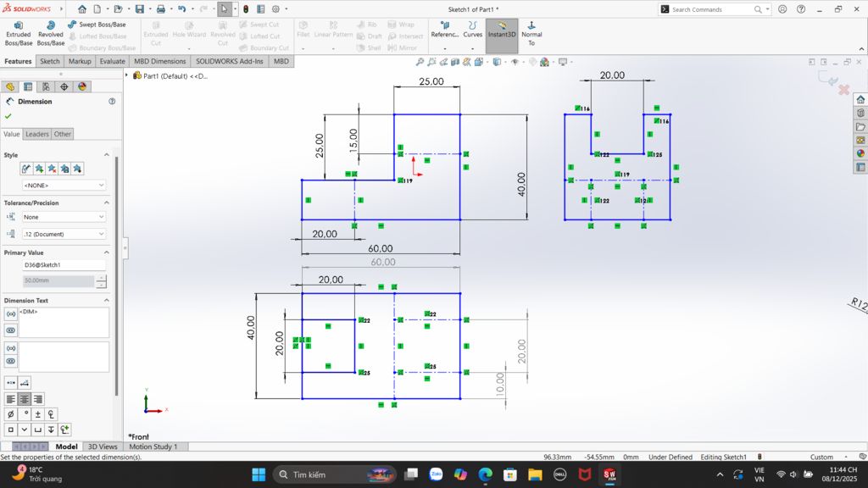Screen dimensions: 868x488
Task: Click the Delete style icon
Action: [52, 169]
